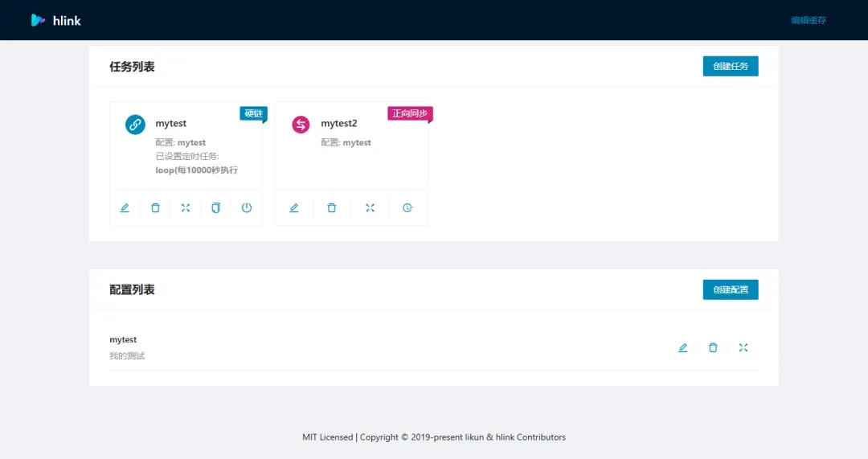The height and width of the screenshot is (459, 868).
Task: Click copy icon on mytest task card
Action: (216, 207)
